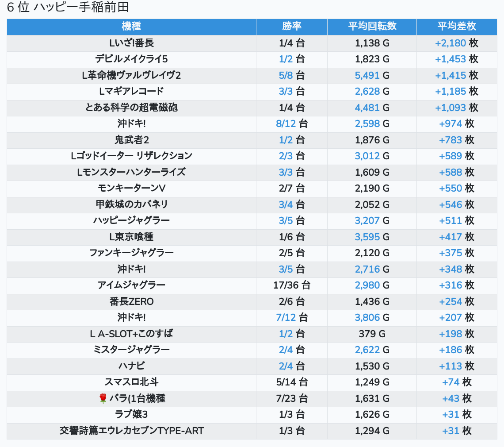Image resolution: width=504 pixels, height=447 pixels.
Task: Click the 勝率 column header
Action: 291,26
